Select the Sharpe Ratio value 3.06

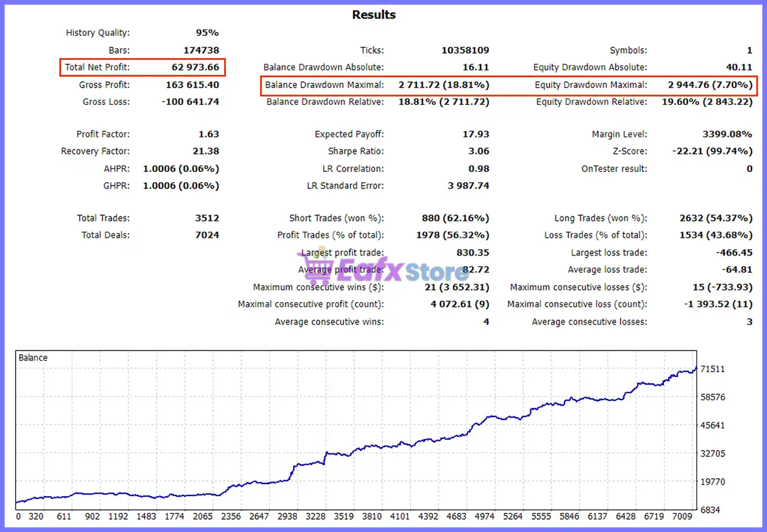pyautogui.click(x=479, y=151)
